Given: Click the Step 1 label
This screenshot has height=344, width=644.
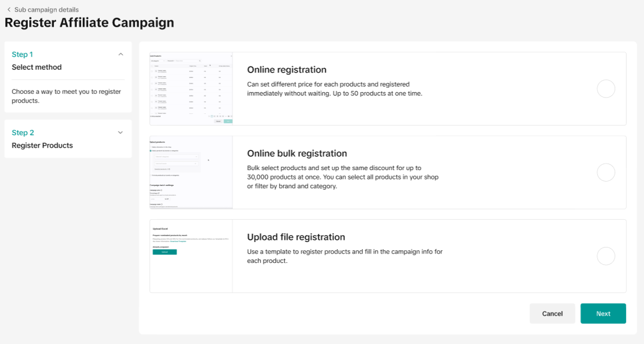Looking at the screenshot, I should pyautogui.click(x=22, y=55).
